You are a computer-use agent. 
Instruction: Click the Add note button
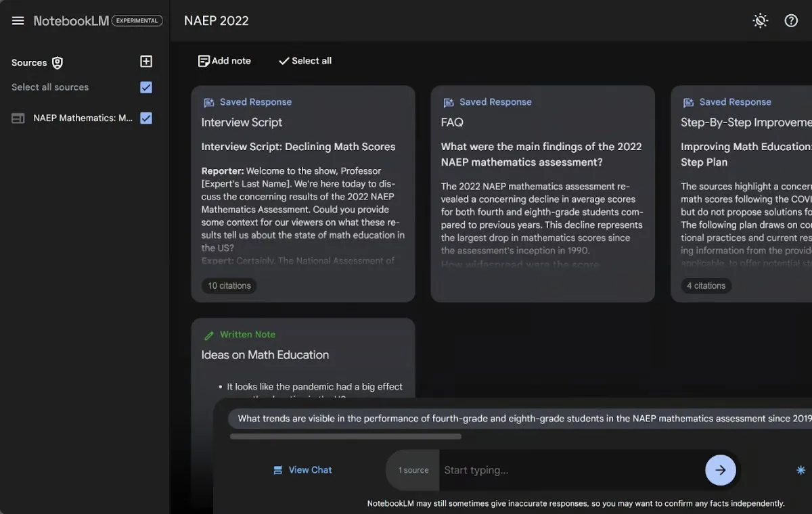coord(225,61)
